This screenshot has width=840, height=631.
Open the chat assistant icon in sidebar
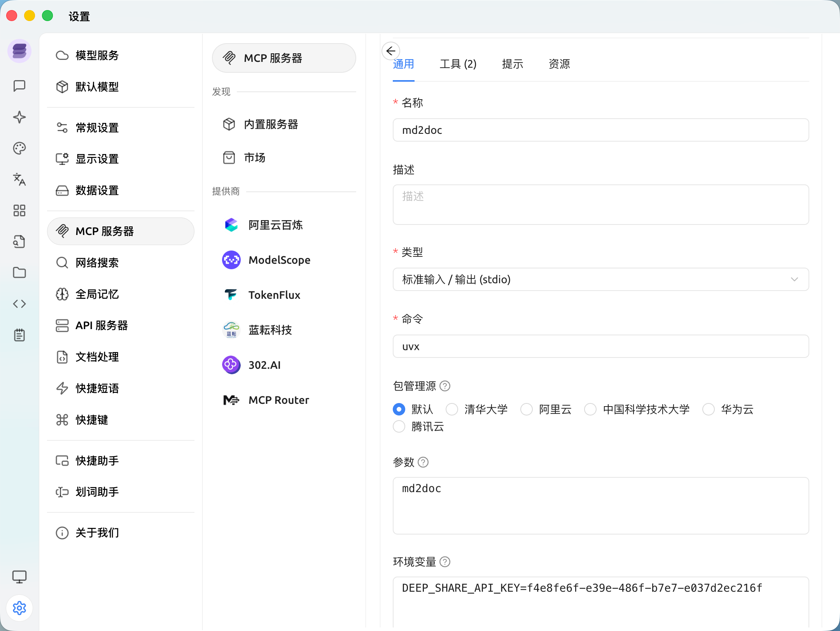[19, 86]
